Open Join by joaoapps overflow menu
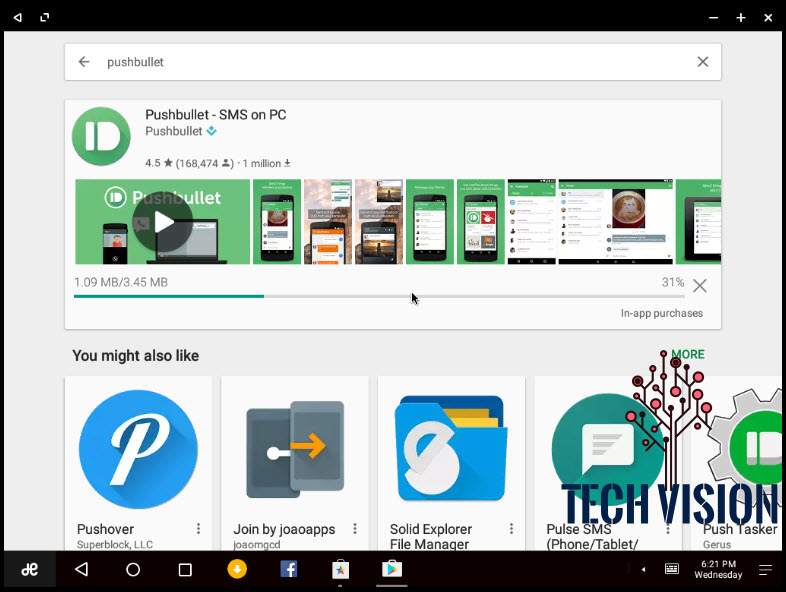 pos(355,528)
